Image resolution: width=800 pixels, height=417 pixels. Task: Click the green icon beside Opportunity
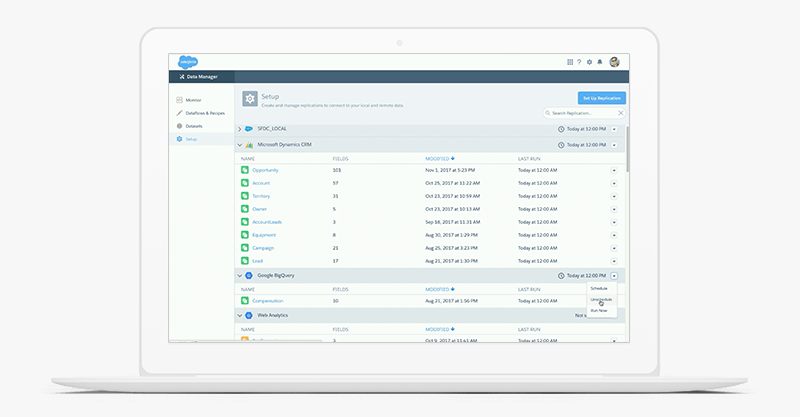click(245, 170)
